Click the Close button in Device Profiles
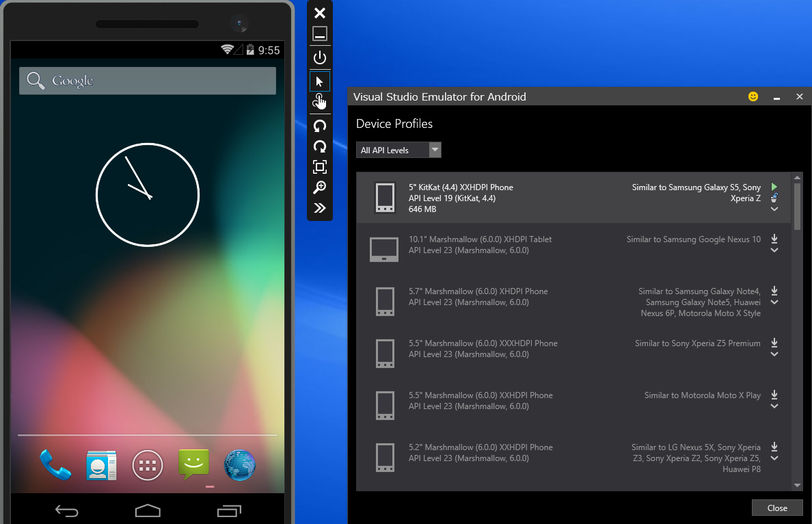This screenshot has height=524, width=812. tap(776, 508)
